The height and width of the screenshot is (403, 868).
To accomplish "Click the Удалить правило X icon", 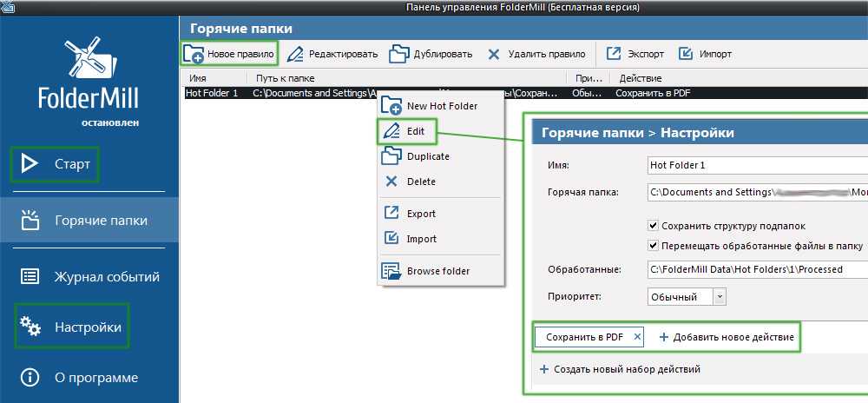I will point(494,54).
